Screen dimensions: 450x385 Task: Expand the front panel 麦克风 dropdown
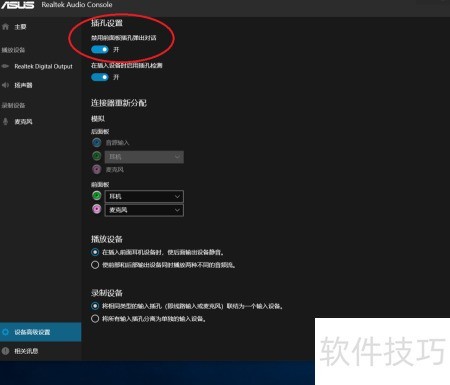144,210
